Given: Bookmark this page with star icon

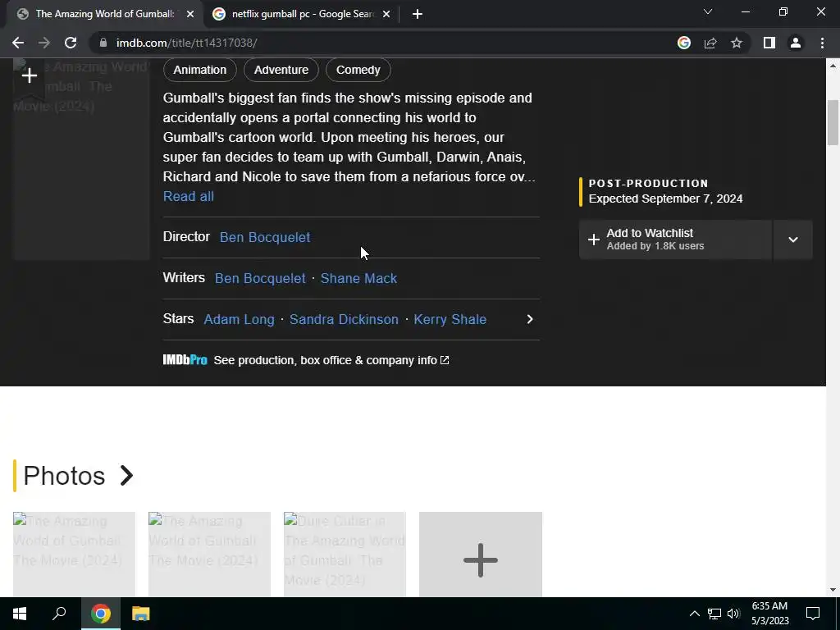Looking at the screenshot, I should pyautogui.click(x=737, y=43).
